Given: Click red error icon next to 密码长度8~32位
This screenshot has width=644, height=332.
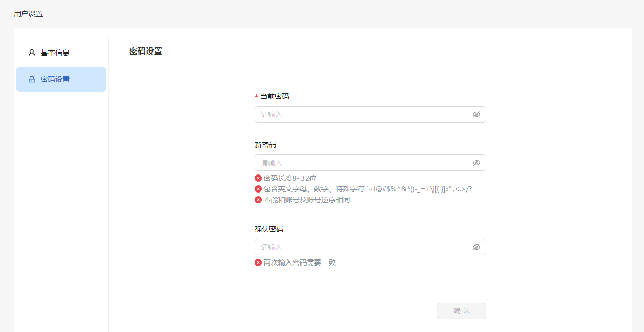Looking at the screenshot, I should (258, 178).
